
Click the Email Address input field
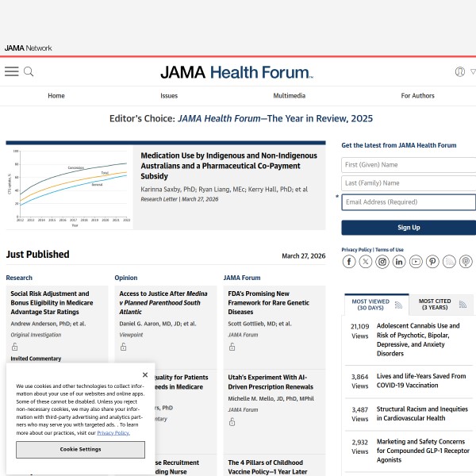click(x=409, y=202)
